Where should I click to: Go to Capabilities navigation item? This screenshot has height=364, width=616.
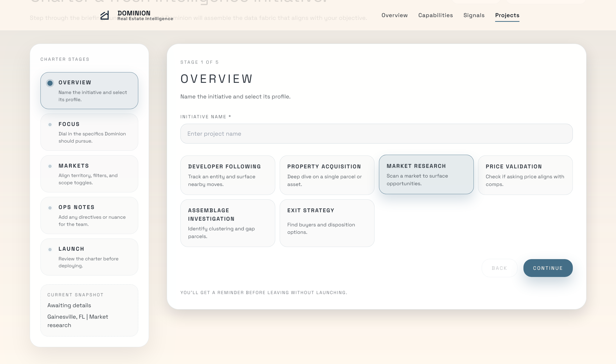pos(435,15)
